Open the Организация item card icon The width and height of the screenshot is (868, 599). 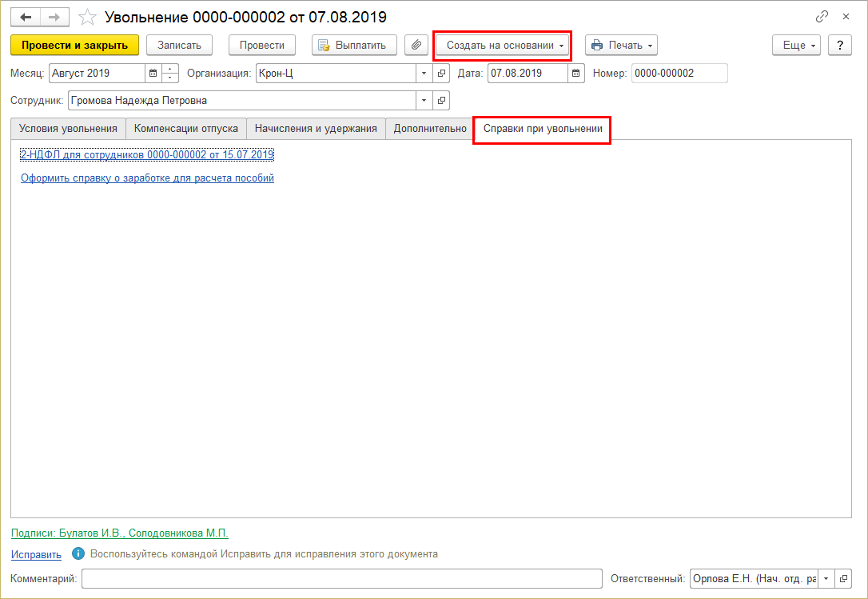(441, 73)
